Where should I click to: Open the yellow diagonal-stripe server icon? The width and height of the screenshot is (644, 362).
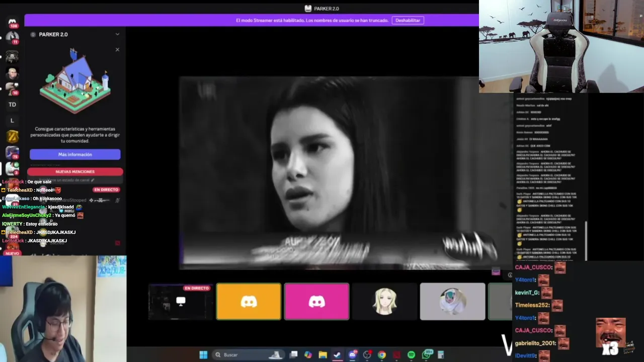point(12,136)
